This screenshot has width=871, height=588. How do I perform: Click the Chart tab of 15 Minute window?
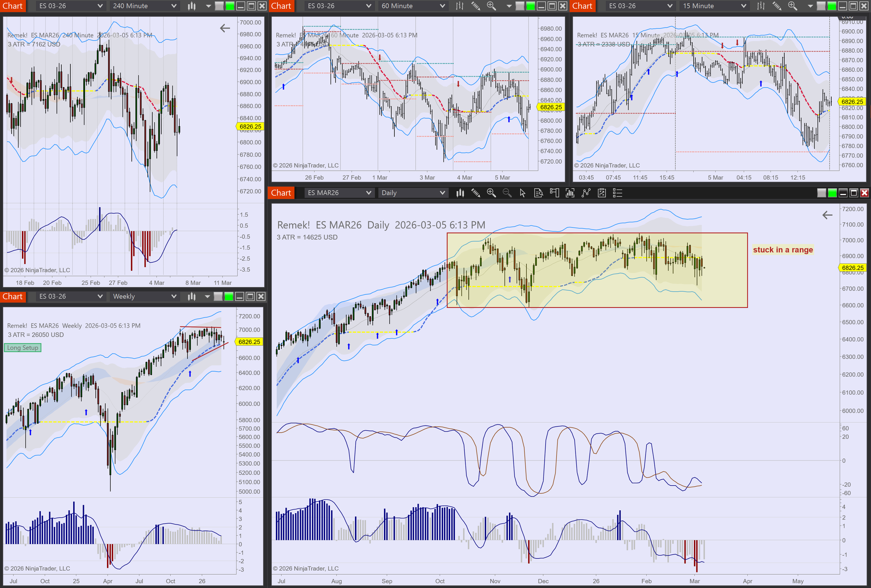pos(582,6)
